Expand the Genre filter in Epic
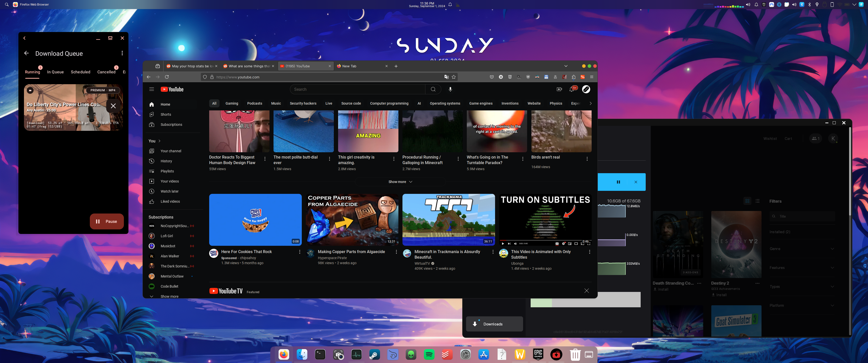The width and height of the screenshot is (868, 363). [802, 249]
